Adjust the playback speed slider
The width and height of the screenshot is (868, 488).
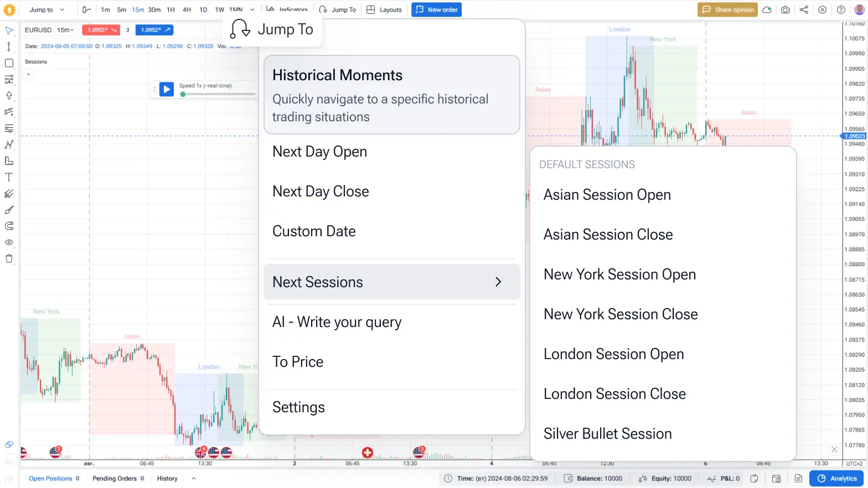pos(220,95)
